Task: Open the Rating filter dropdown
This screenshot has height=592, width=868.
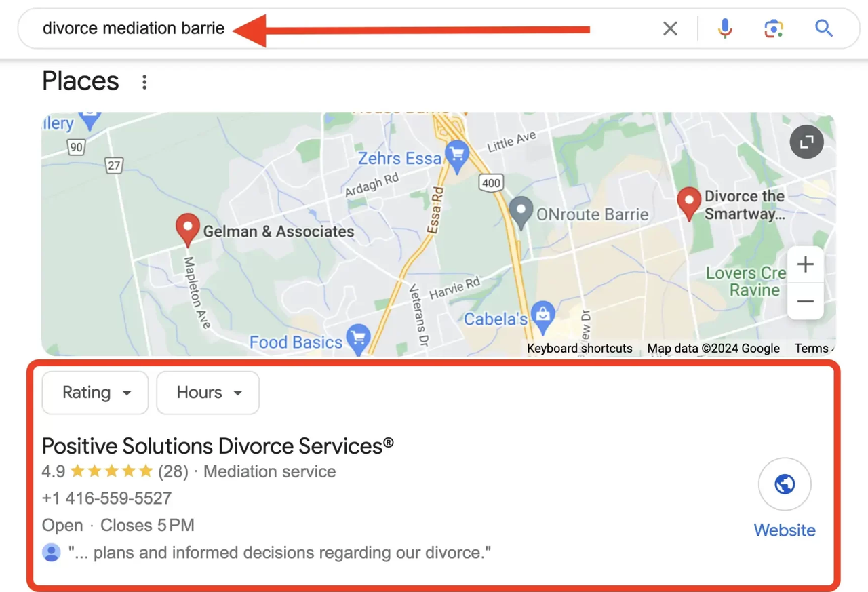Action: pyautogui.click(x=95, y=393)
